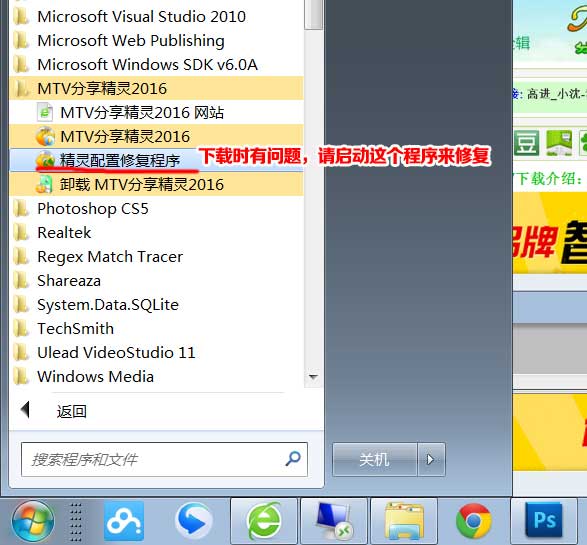Expand Microsoft Windows SDK v6.0A folder
Screen dimensions: 587x545
156,64
